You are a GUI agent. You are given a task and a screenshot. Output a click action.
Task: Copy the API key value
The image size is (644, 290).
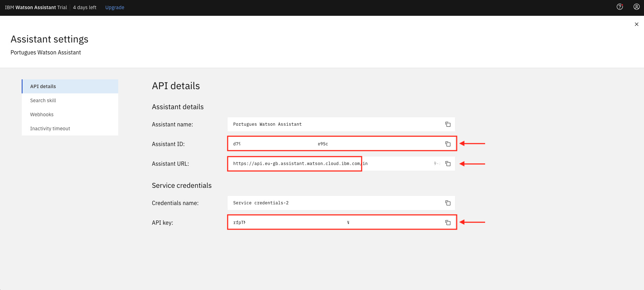coord(448,223)
